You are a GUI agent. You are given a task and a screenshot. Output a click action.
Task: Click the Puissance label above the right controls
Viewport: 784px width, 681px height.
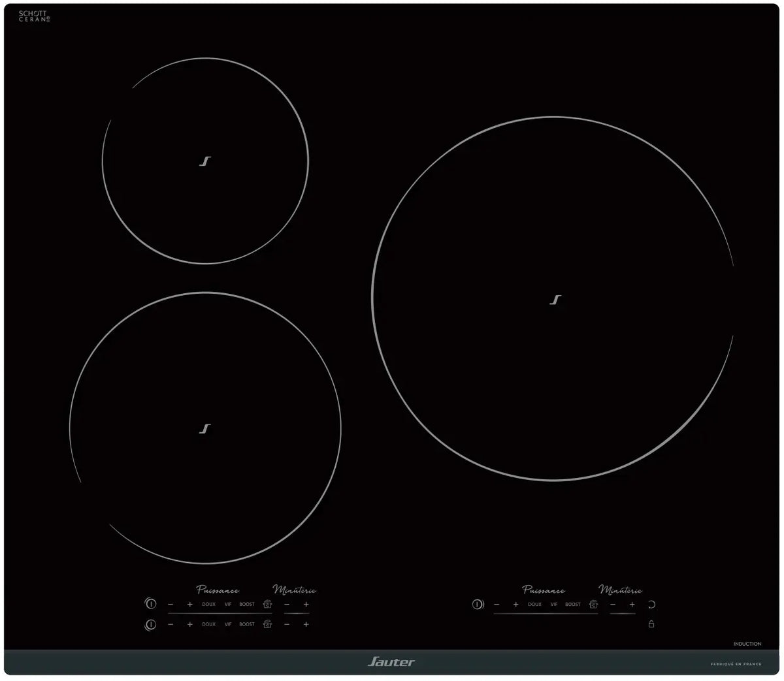coord(544,590)
